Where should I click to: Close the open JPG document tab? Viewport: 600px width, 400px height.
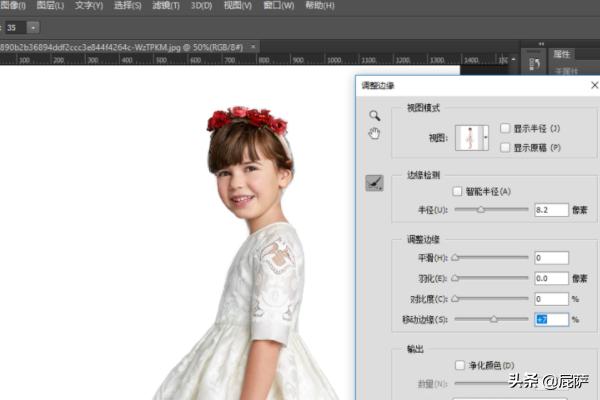pyautogui.click(x=251, y=46)
